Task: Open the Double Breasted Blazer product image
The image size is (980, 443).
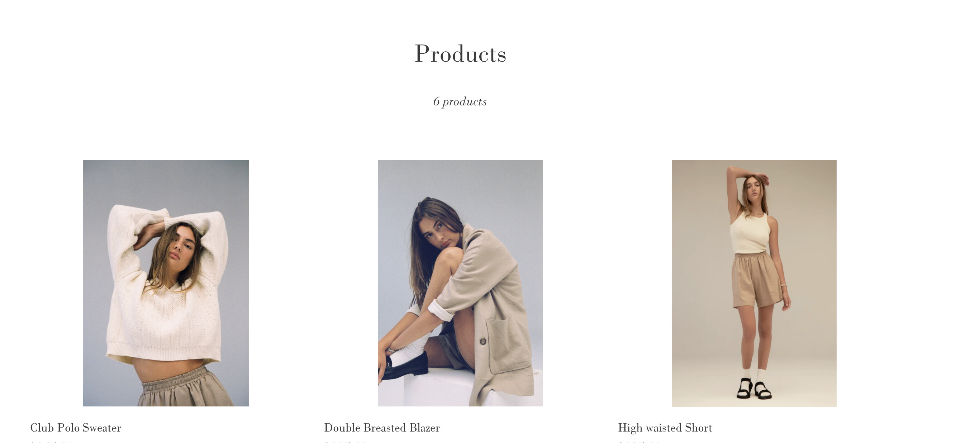Action: (x=460, y=283)
